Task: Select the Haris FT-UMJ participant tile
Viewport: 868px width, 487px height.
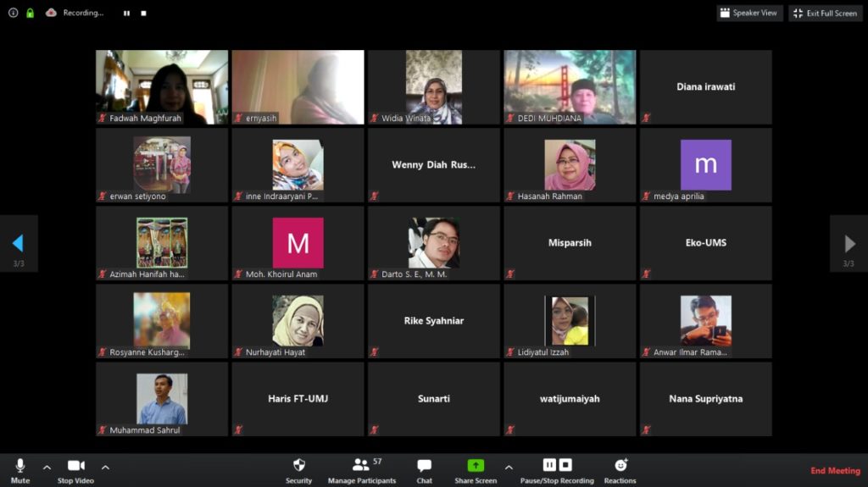Action: tap(298, 399)
